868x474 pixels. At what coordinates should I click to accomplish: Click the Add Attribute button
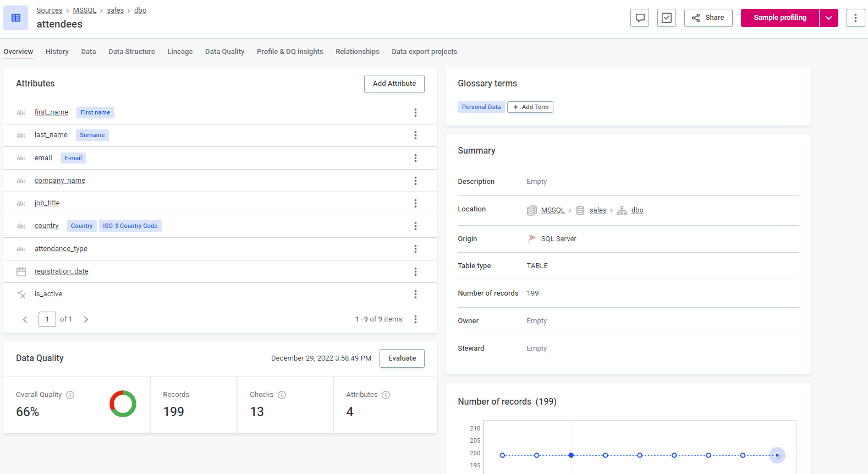click(x=394, y=84)
